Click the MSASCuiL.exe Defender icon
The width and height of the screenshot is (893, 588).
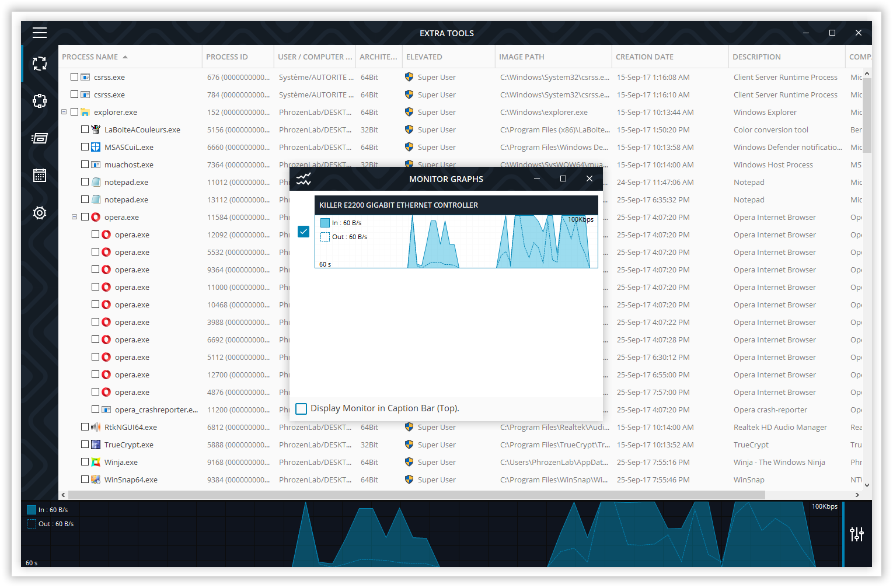click(x=96, y=147)
